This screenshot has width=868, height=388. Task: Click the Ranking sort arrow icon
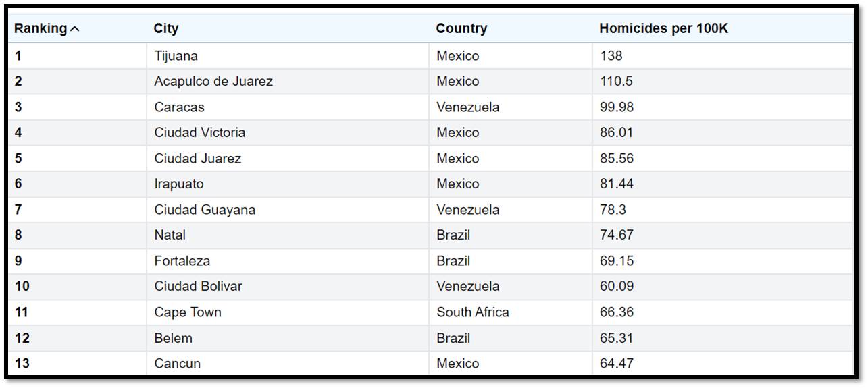tap(75, 29)
